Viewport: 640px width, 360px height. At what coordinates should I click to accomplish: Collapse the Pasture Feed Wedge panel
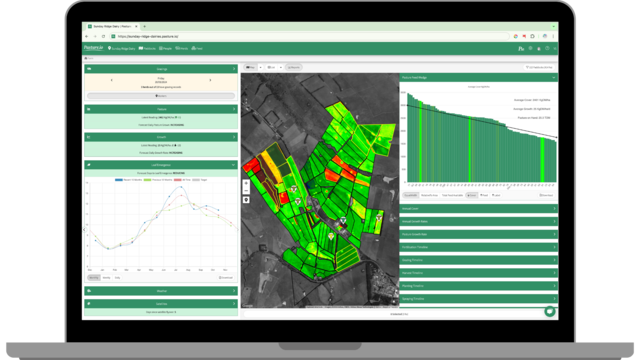coord(553,78)
